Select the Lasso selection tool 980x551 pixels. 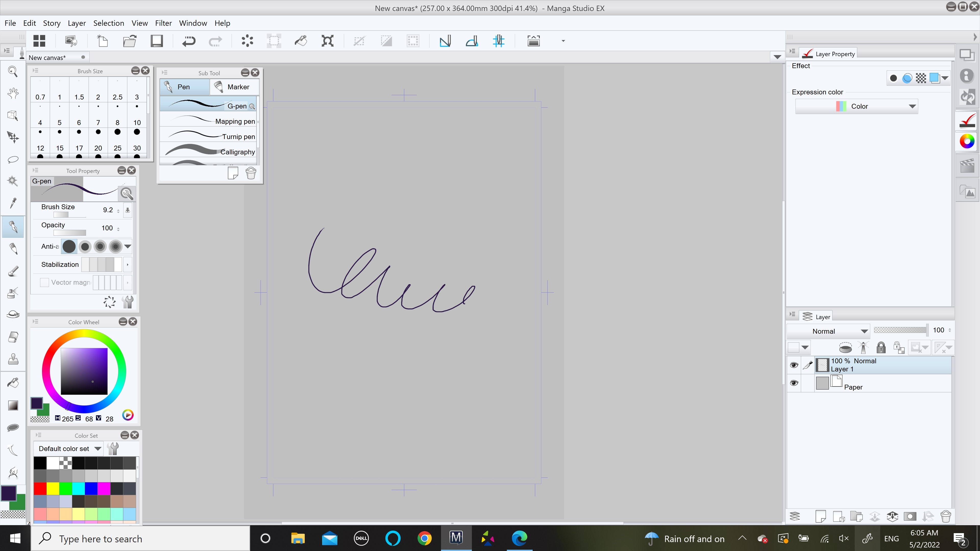click(x=13, y=159)
